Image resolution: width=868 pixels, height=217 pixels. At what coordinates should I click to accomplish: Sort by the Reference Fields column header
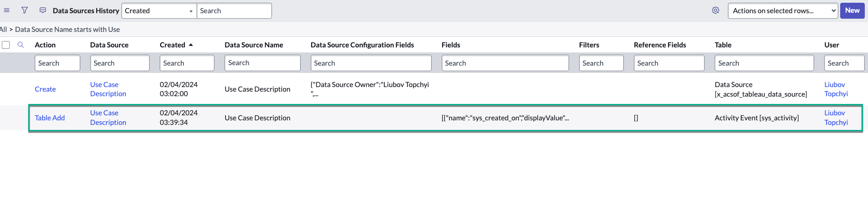pos(660,45)
